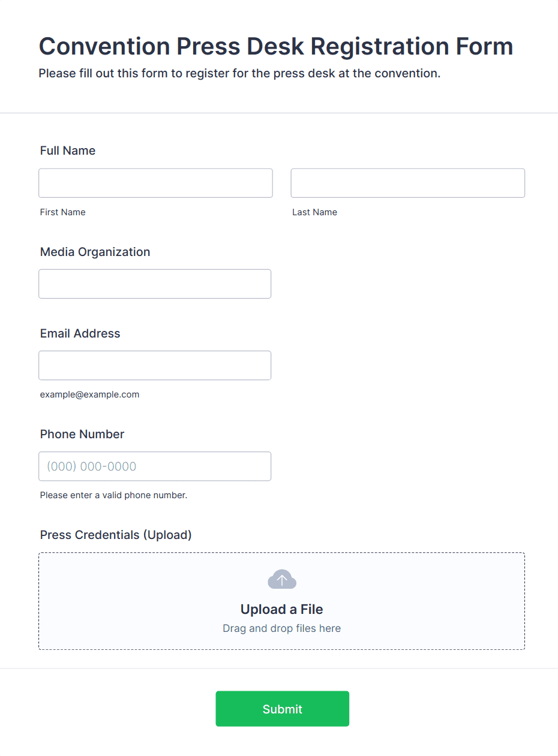Click the Convention Press Desk Registration Form heading

(275, 46)
